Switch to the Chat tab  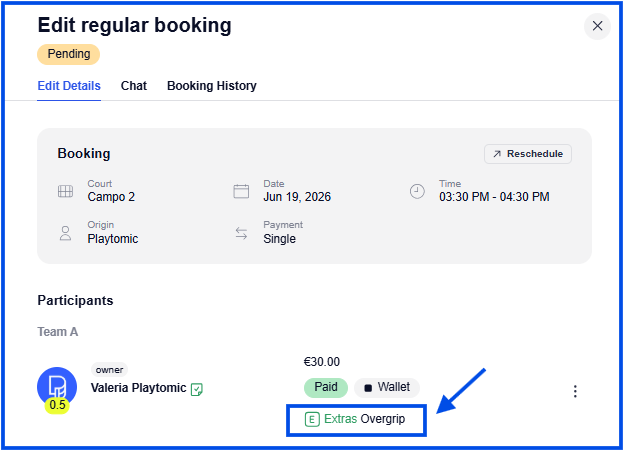point(134,86)
